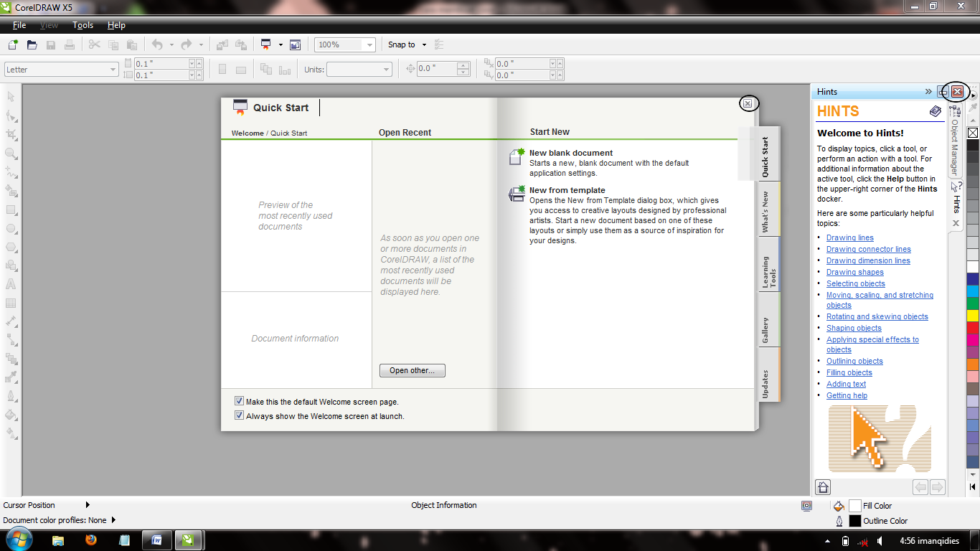Select the Rectangle tool

(x=11, y=209)
